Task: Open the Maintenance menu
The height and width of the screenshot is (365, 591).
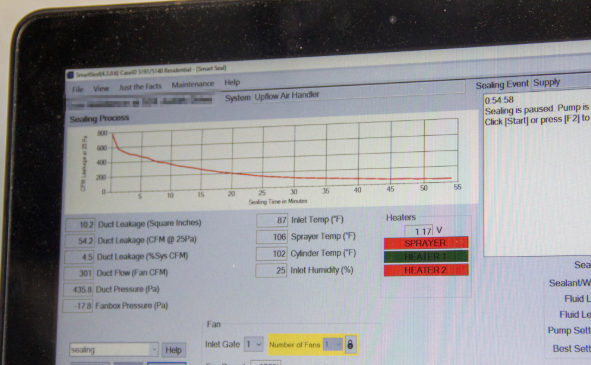Action: (193, 84)
